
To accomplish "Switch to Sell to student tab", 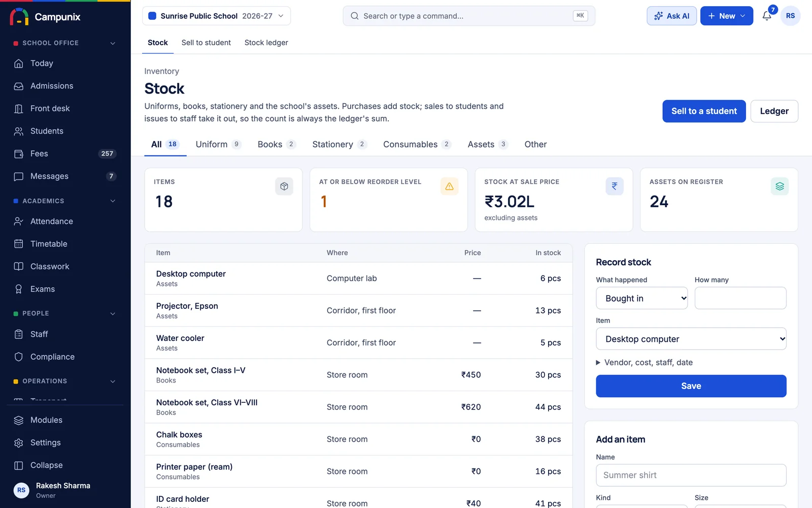I will [x=206, y=43].
